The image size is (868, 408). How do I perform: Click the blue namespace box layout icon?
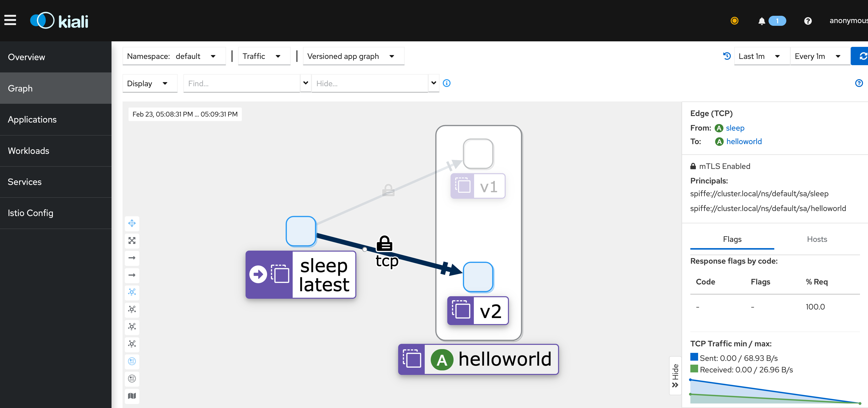click(x=132, y=361)
